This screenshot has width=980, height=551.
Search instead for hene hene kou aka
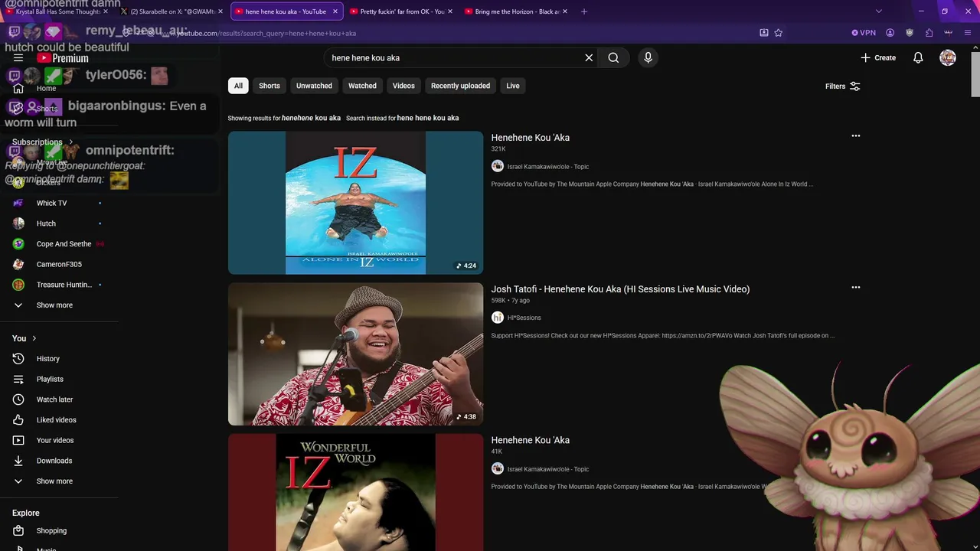coord(428,118)
